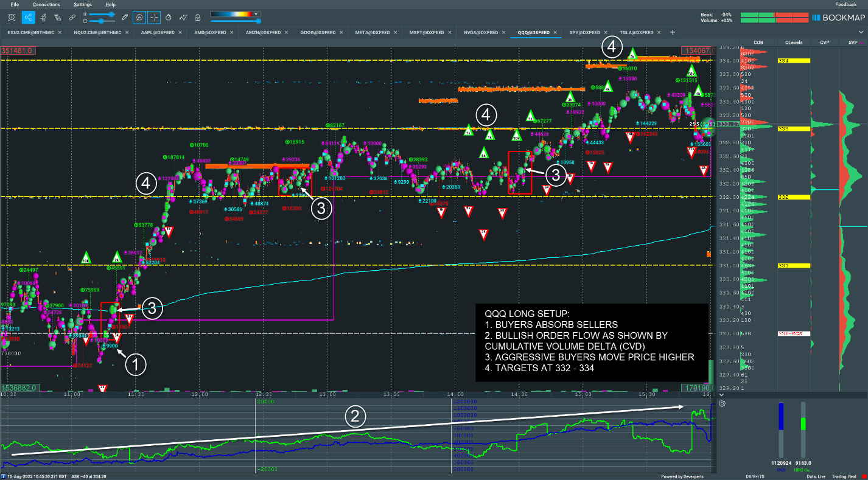
Task: Collapse the indicator panel chevron below columns
Action: tap(723, 394)
